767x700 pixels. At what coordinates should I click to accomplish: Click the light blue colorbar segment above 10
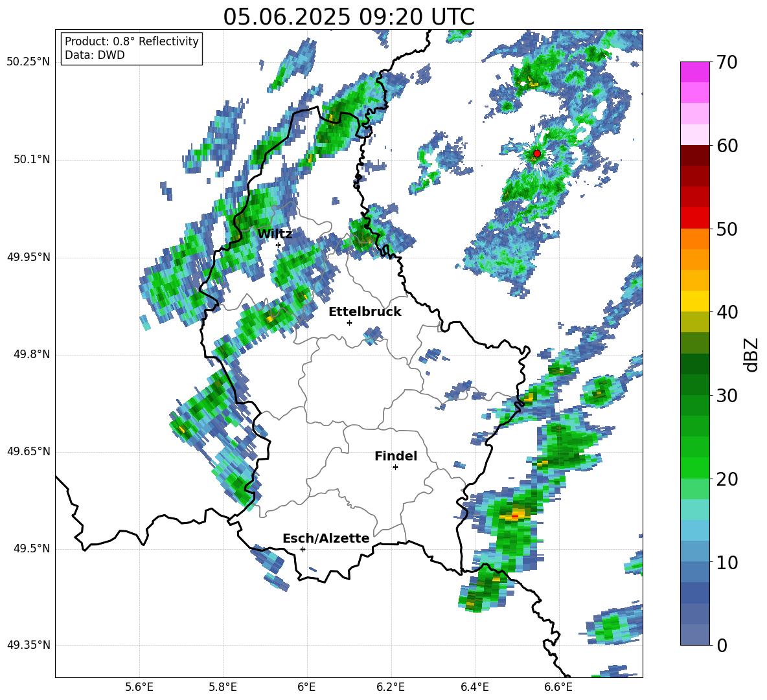pos(694,531)
